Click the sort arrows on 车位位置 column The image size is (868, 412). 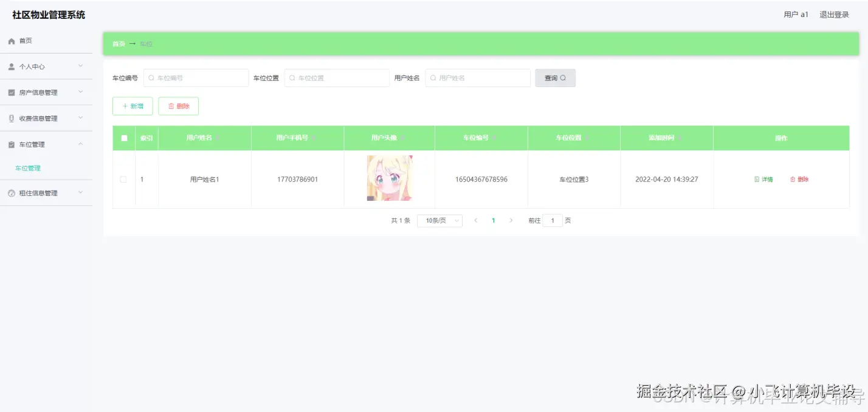(x=587, y=138)
